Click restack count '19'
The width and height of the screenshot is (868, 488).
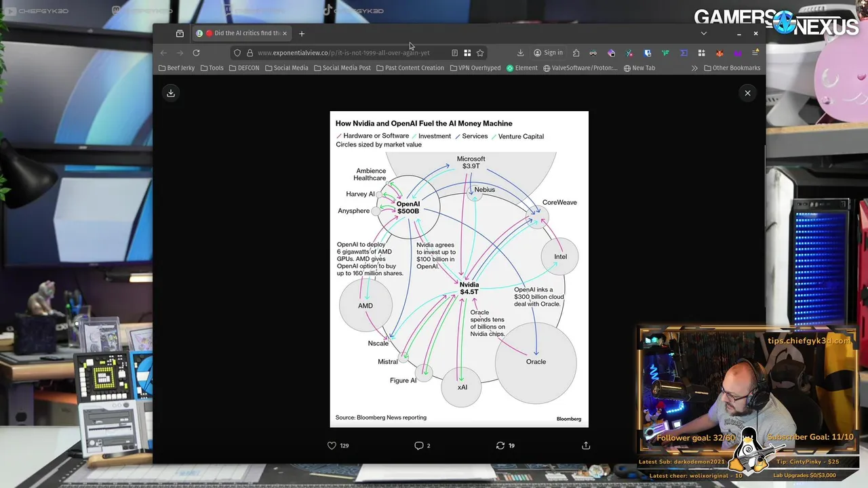[511, 445]
